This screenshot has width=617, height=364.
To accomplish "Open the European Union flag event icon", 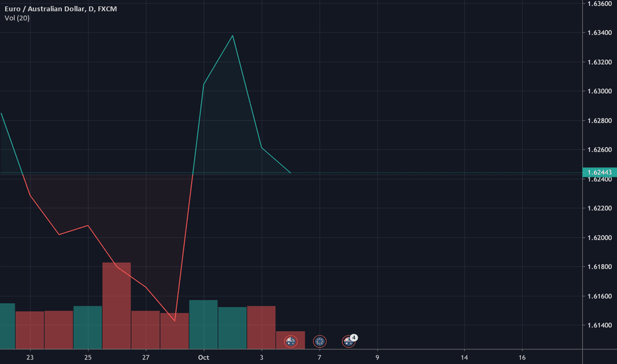I will coord(320,341).
